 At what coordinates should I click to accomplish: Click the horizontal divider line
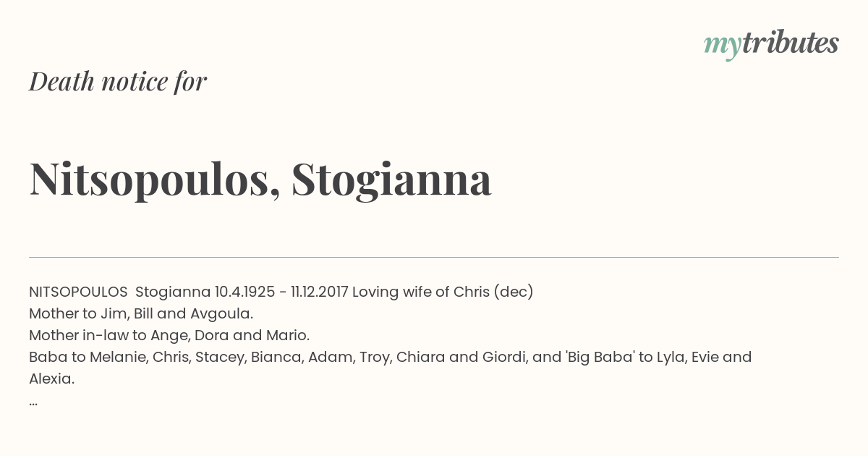[x=434, y=257]
